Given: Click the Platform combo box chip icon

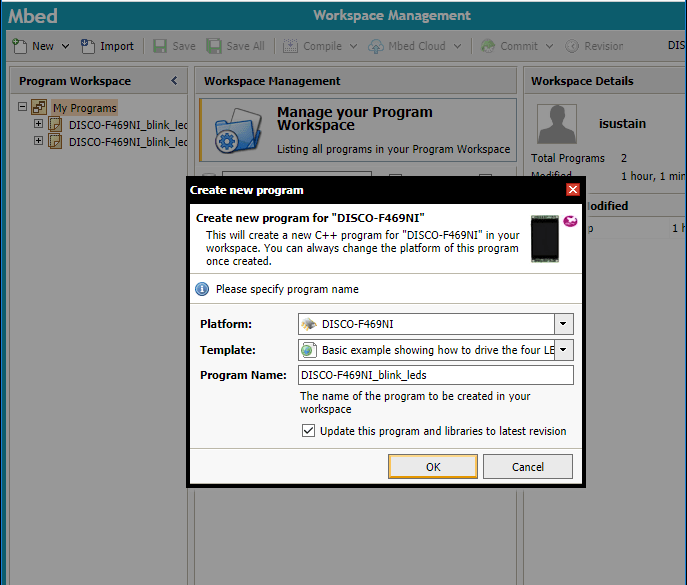Looking at the screenshot, I should point(309,324).
